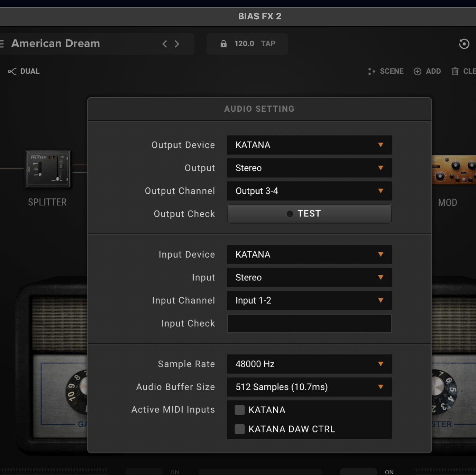Click the TAP tempo button
Image resolution: width=476 pixels, height=475 pixels.
click(x=268, y=44)
